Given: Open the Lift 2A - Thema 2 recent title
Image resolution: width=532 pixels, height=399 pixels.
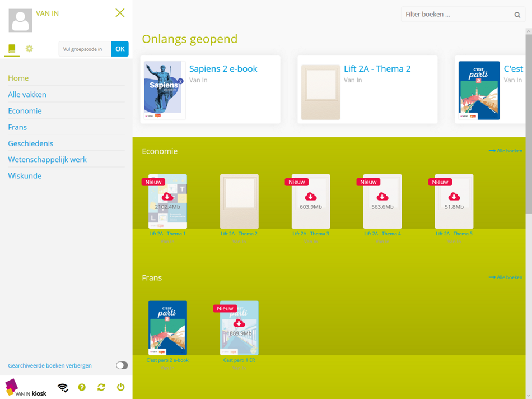Looking at the screenshot, I should pos(377,69).
